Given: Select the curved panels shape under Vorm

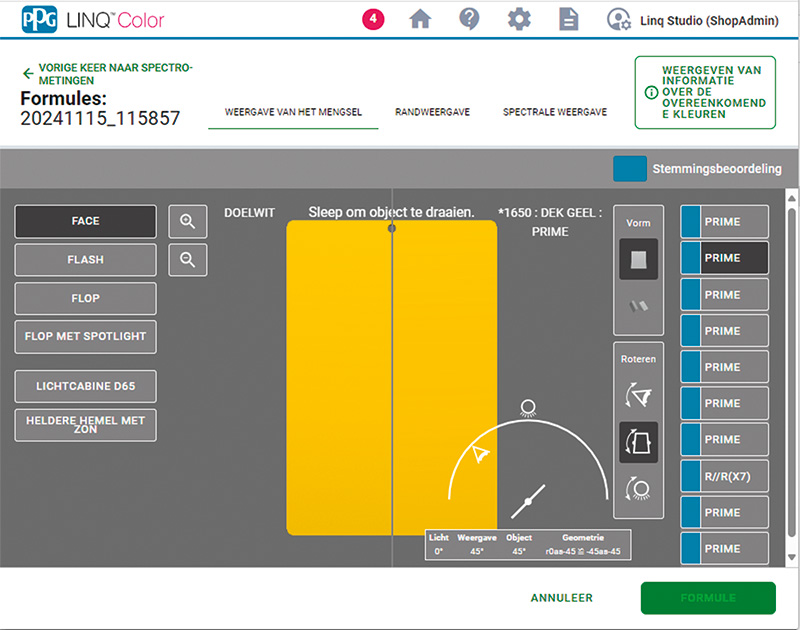Looking at the screenshot, I should 638,306.
